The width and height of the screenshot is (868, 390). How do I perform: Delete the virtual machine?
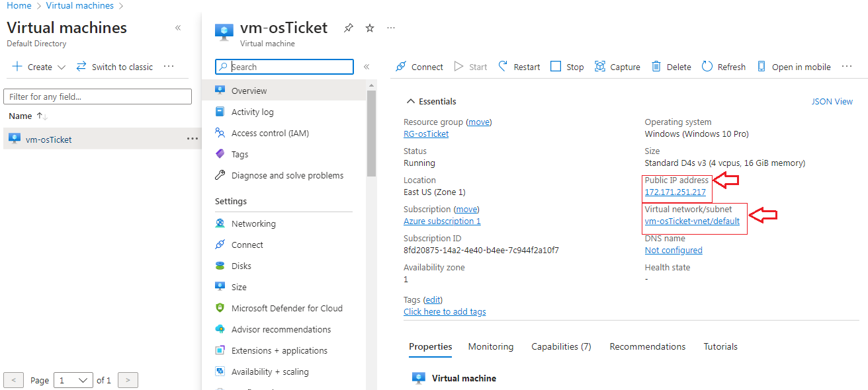[670, 66]
